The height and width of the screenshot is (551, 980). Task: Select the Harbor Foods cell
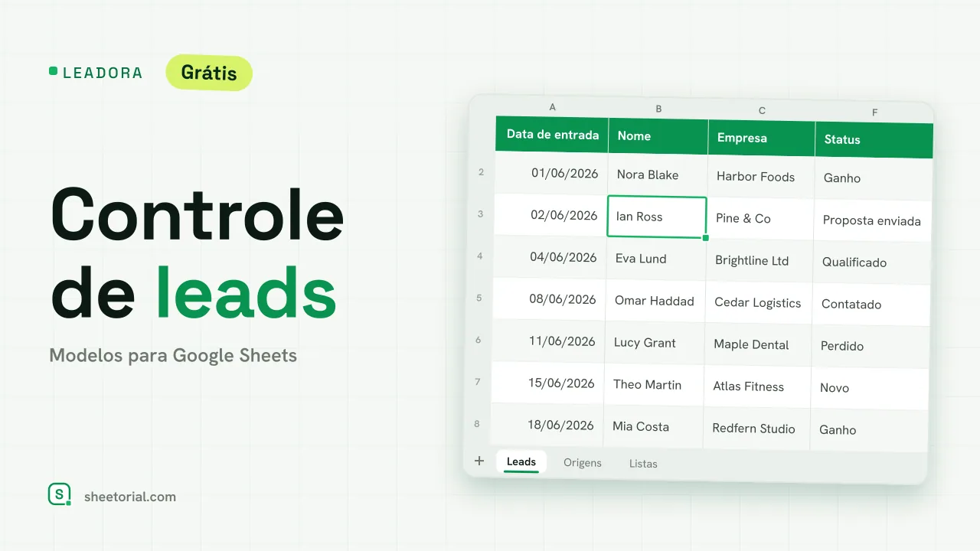tap(761, 177)
